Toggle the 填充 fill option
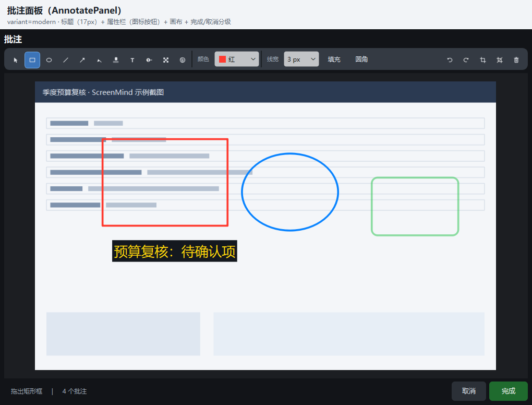The image size is (532, 405). point(334,59)
